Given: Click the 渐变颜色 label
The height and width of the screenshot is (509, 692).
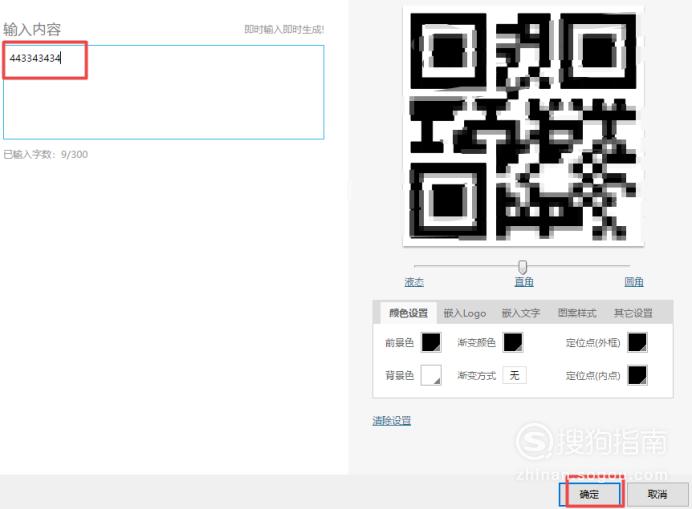Looking at the screenshot, I should pos(477,343).
